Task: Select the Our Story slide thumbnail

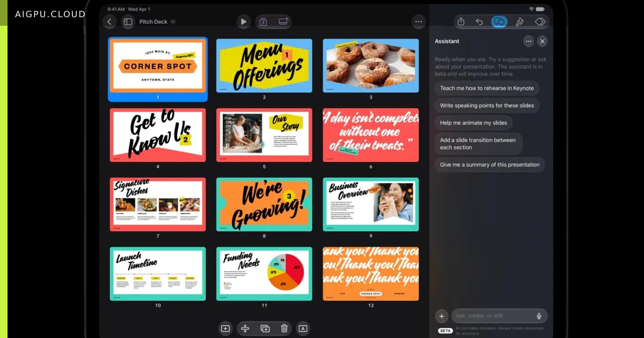Action: [x=264, y=135]
